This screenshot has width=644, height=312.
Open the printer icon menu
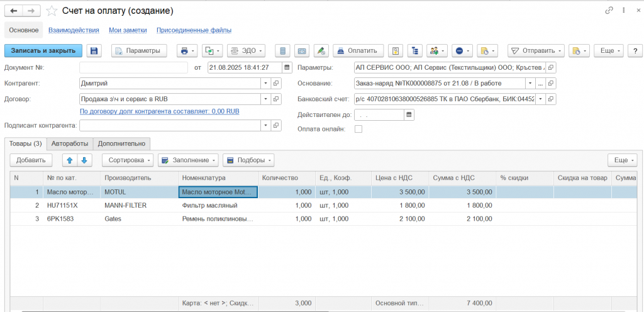click(x=187, y=51)
